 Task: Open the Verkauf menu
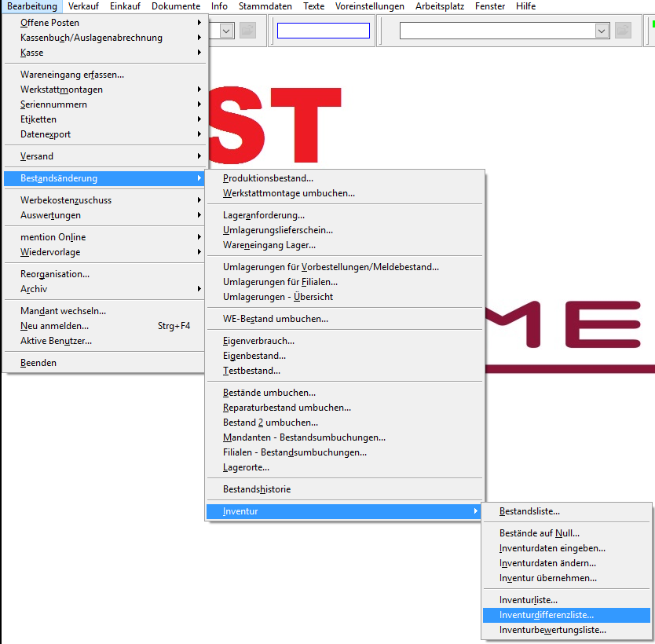(83, 5)
